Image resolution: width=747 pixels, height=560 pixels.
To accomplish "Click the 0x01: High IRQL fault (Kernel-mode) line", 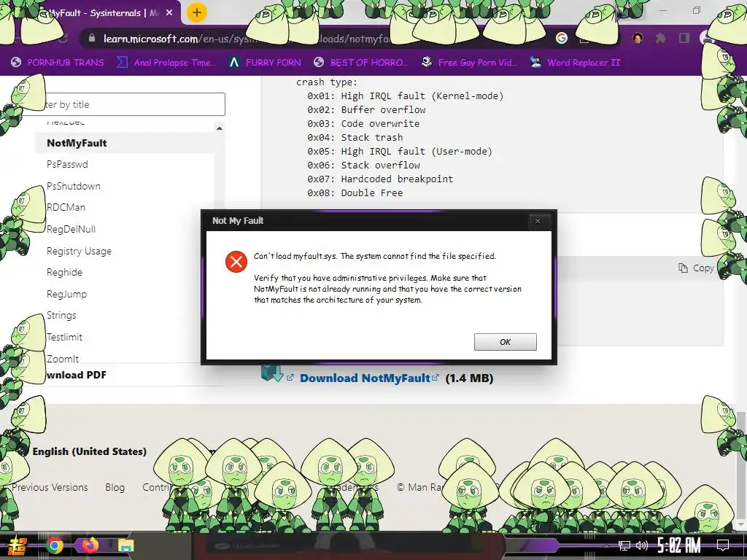I will [405, 96].
